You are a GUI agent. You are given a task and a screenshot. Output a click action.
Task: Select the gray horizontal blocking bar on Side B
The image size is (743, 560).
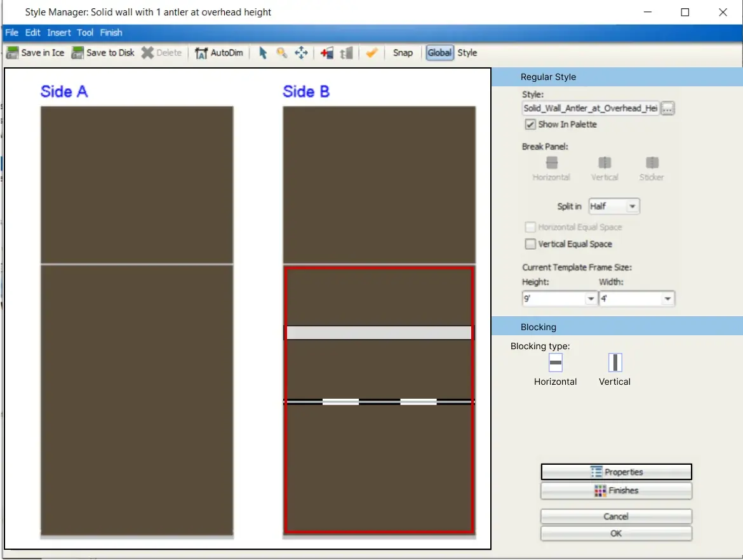click(379, 333)
